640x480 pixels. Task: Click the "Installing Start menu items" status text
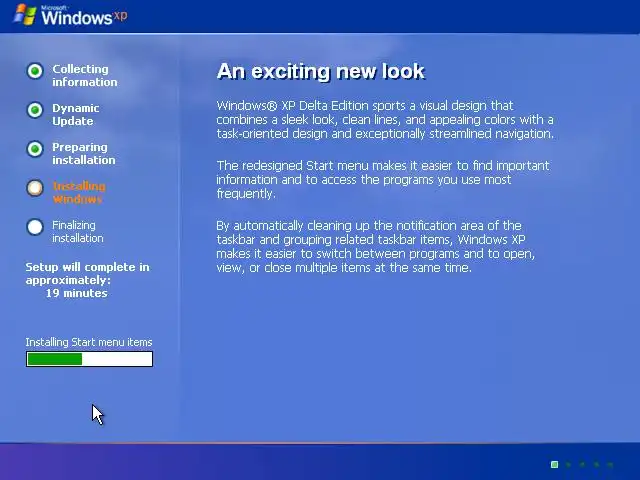pos(89,342)
